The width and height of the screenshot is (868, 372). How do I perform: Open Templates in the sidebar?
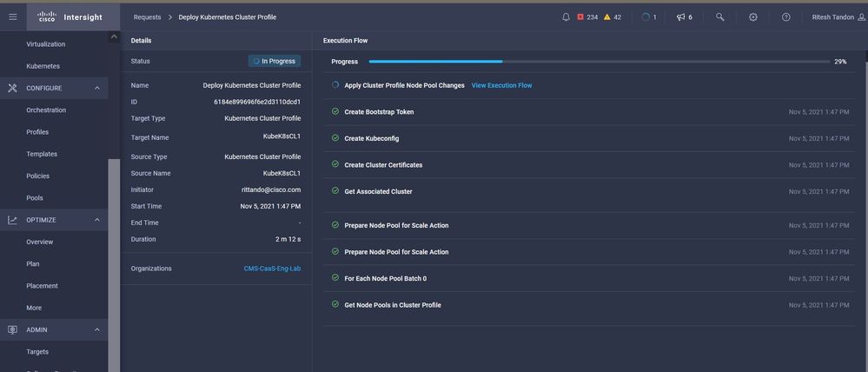pyautogui.click(x=42, y=154)
